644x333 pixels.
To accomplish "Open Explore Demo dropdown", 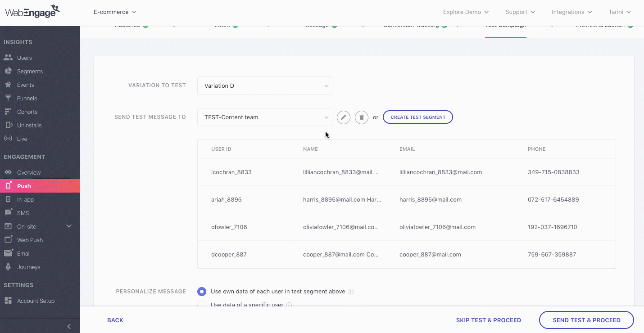I will pos(466,12).
